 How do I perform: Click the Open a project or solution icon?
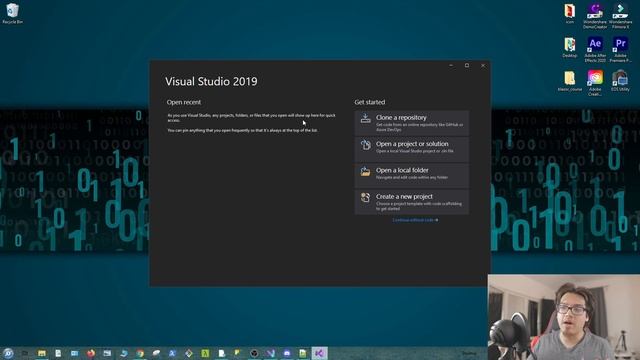click(x=365, y=145)
